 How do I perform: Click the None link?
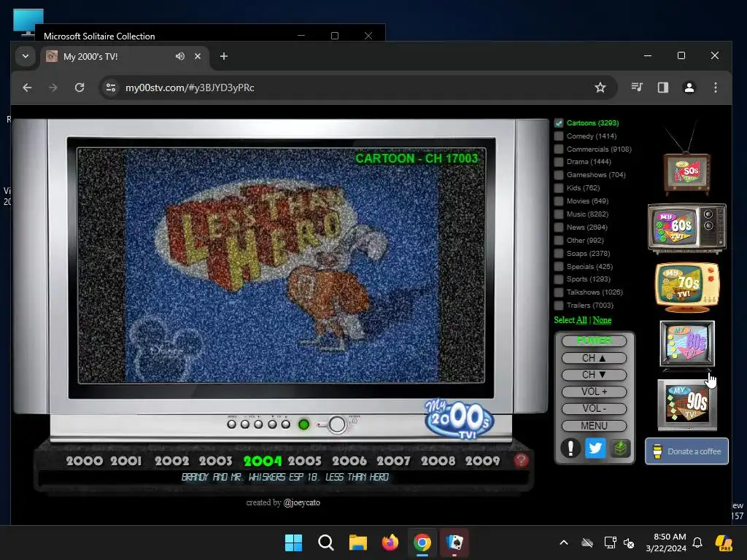602,320
